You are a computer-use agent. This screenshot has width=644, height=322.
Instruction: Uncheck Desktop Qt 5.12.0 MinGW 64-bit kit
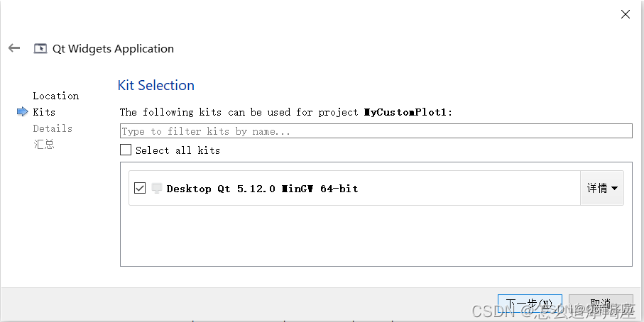(140, 188)
